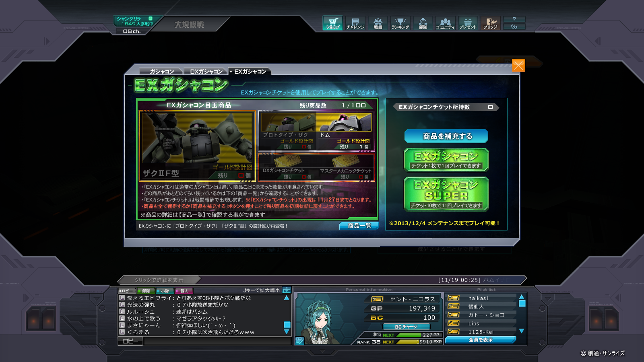Screen dimensions: 644x362
Task: Click the pilot icon beside 1125-Kei
Action: coord(454,332)
